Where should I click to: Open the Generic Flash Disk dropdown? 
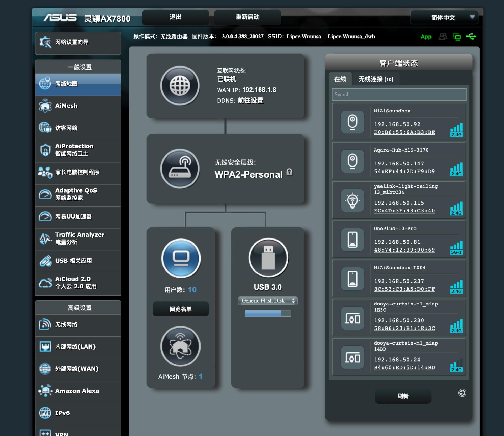267,301
